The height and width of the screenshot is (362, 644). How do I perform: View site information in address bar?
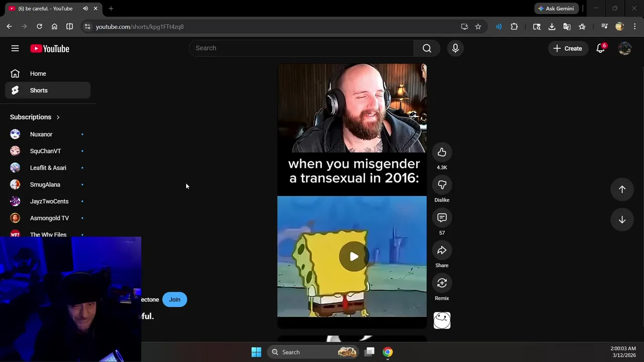click(87, 27)
